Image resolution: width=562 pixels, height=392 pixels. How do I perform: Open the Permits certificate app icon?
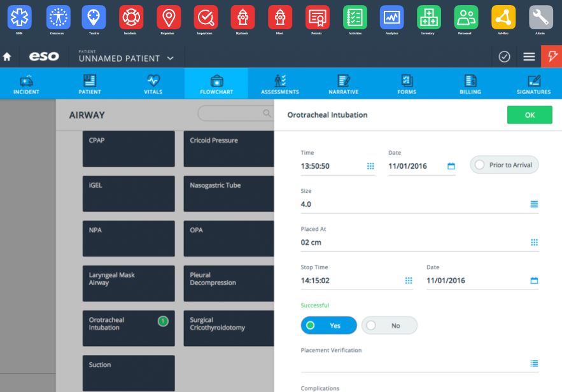(x=318, y=17)
